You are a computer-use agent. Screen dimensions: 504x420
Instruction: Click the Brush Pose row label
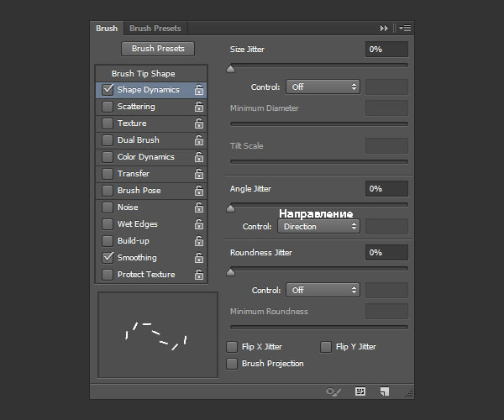[139, 190]
